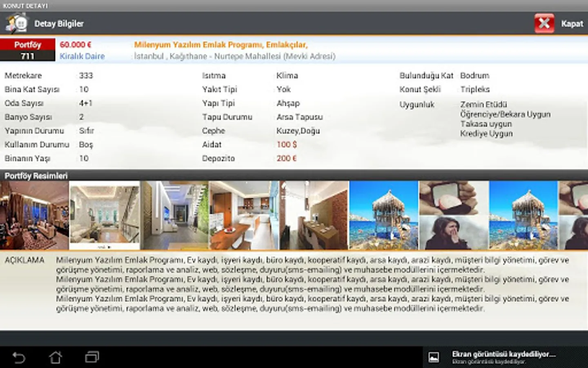The height and width of the screenshot is (368, 588).
Task: Go back with the Android back arrow
Action: (x=19, y=357)
